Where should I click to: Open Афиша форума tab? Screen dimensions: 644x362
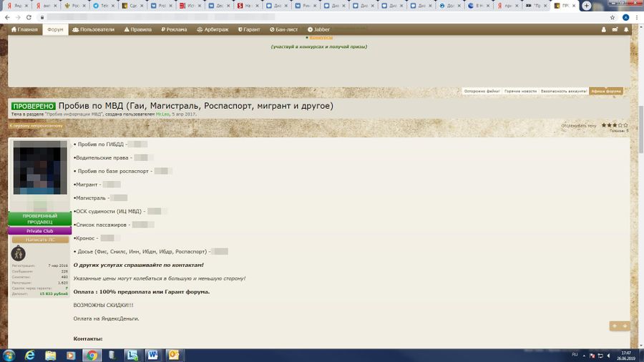(606, 91)
